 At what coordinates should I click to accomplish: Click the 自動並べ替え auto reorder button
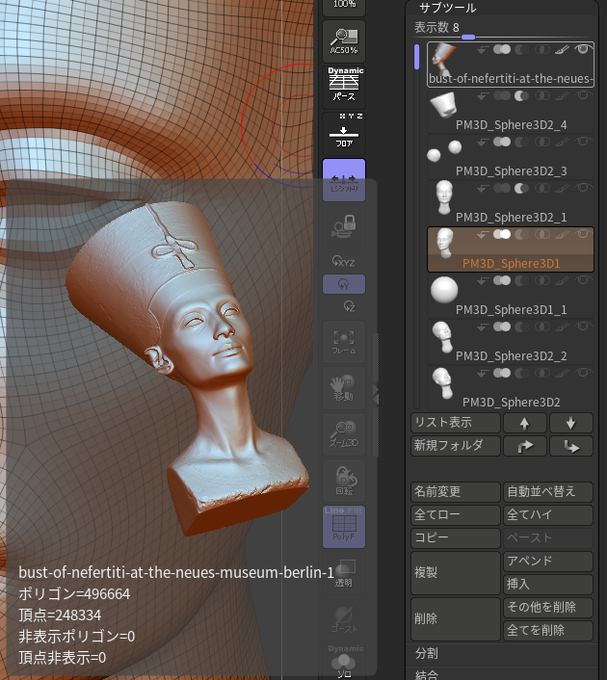coord(548,492)
